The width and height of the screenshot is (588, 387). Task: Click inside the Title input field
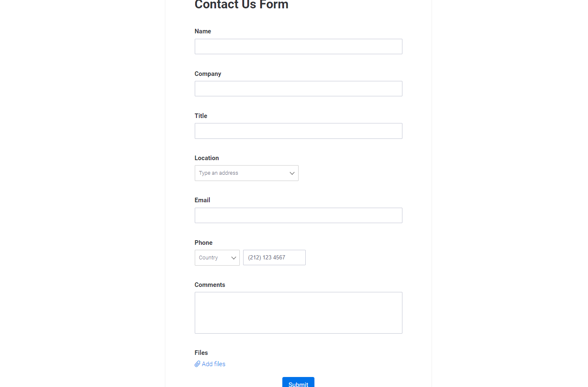(x=298, y=131)
